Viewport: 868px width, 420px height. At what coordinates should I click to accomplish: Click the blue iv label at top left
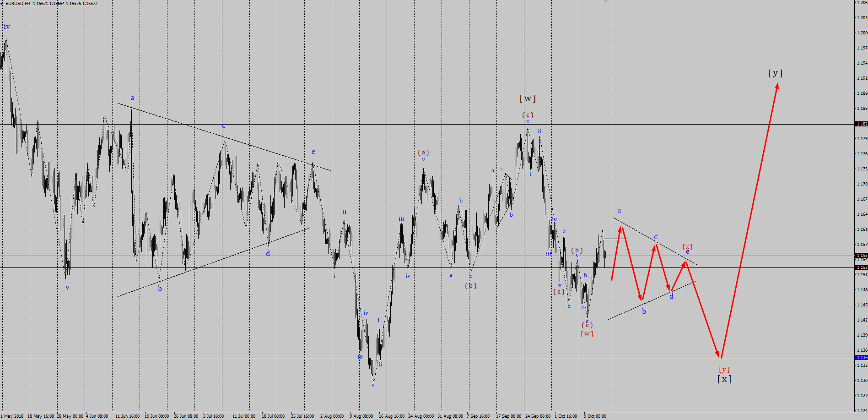(7, 27)
